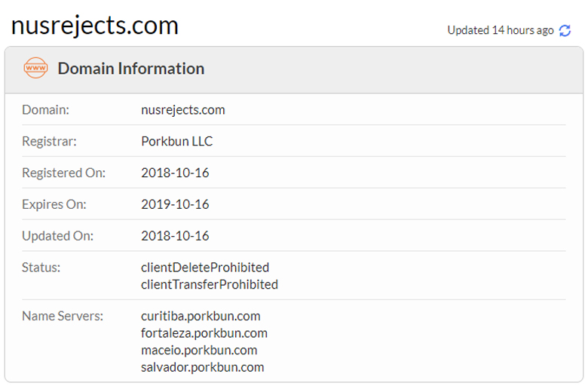Select the nusrejects.com domain value
This screenshot has height=392, width=588.
(x=183, y=110)
